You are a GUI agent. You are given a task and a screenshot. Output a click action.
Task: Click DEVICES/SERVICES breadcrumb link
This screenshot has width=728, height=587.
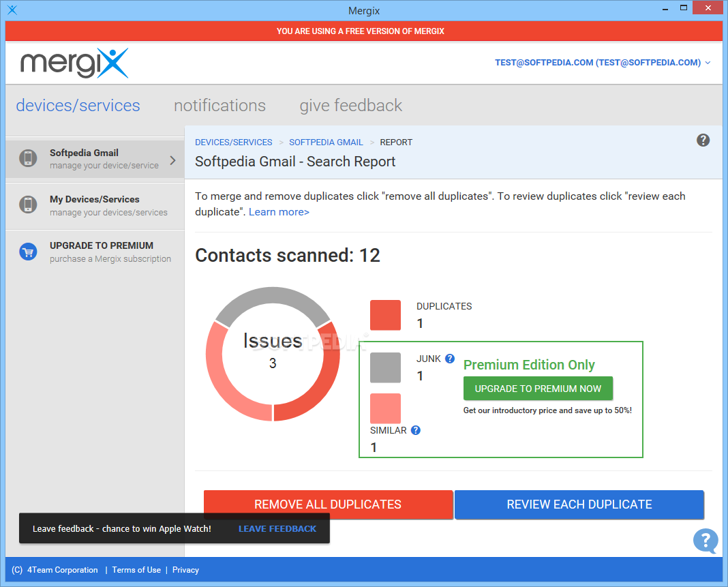[234, 142]
